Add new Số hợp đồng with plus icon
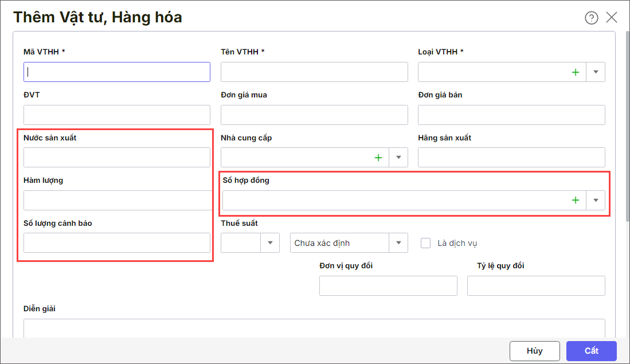Image resolution: width=630 pixels, height=364 pixels. click(576, 200)
